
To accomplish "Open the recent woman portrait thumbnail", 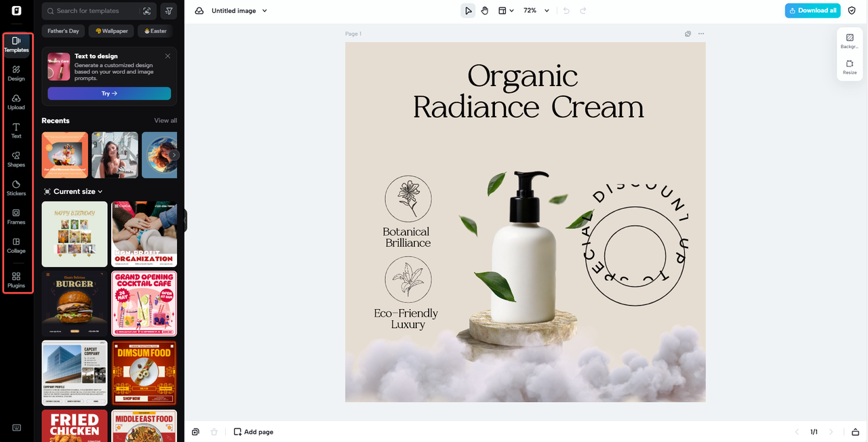I will click(x=115, y=155).
